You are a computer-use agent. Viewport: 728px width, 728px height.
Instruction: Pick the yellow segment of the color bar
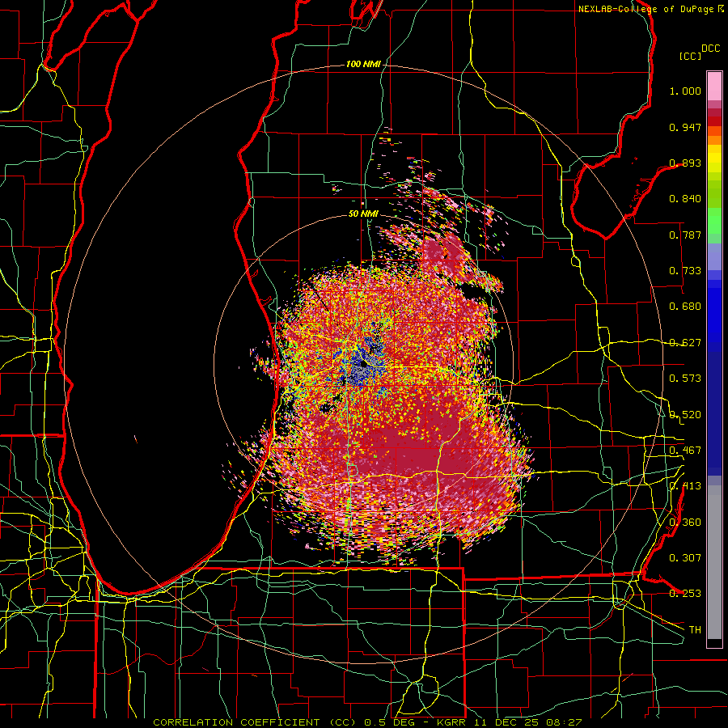(714, 160)
